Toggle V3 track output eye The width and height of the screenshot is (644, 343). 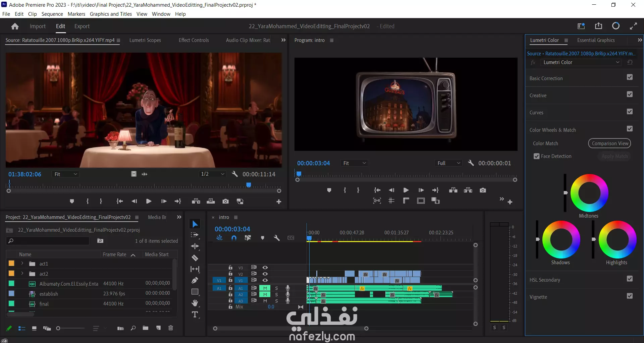click(x=265, y=268)
